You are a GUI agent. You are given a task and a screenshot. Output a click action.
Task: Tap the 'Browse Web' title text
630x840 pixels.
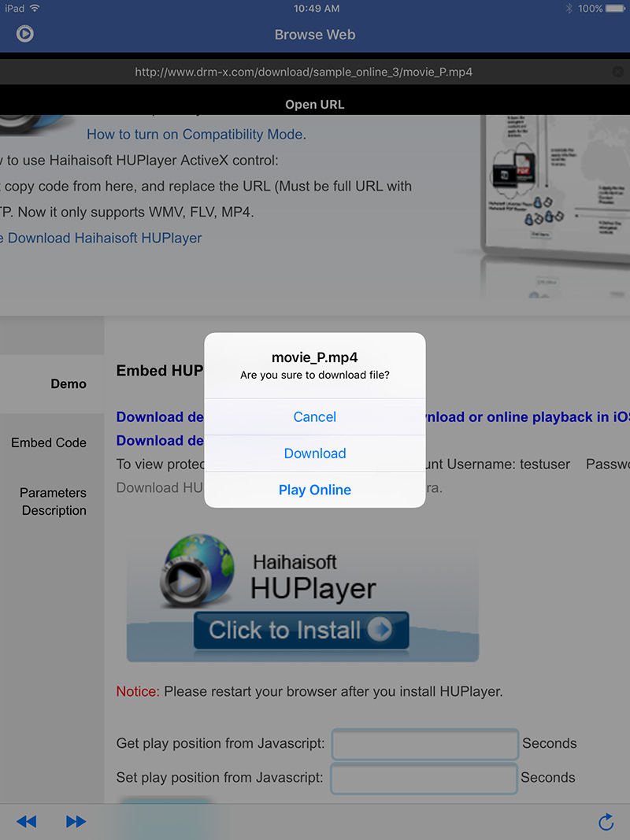coord(315,35)
